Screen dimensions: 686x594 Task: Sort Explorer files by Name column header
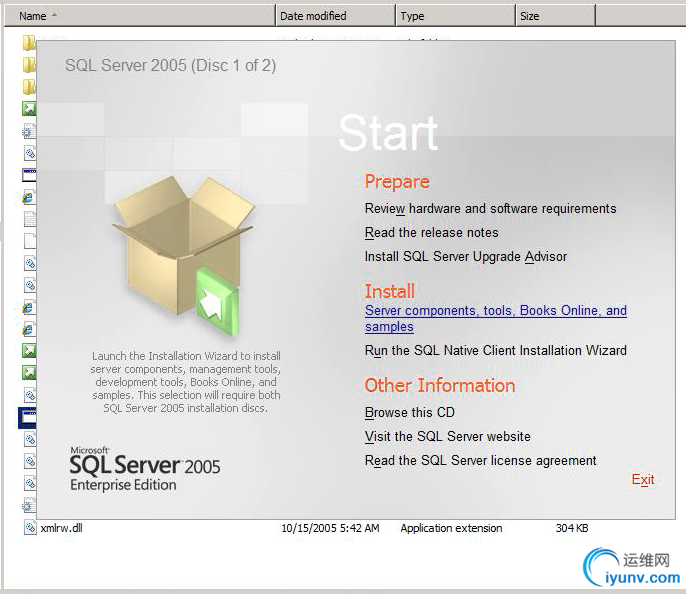point(140,16)
